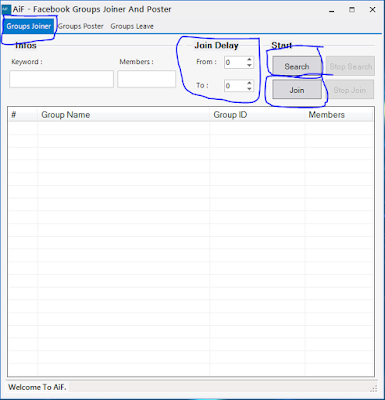Sort by Group Name column header
This screenshot has width=385, height=400.
(123, 115)
